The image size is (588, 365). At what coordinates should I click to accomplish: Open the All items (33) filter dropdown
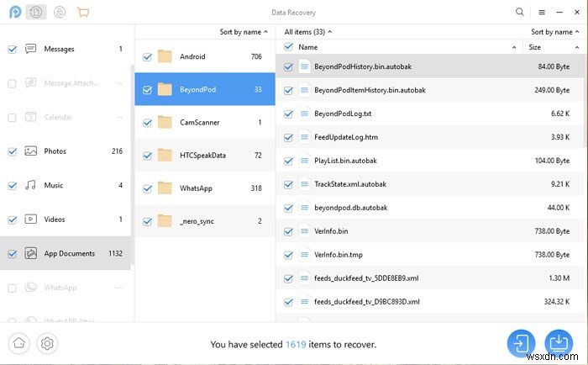pos(308,32)
